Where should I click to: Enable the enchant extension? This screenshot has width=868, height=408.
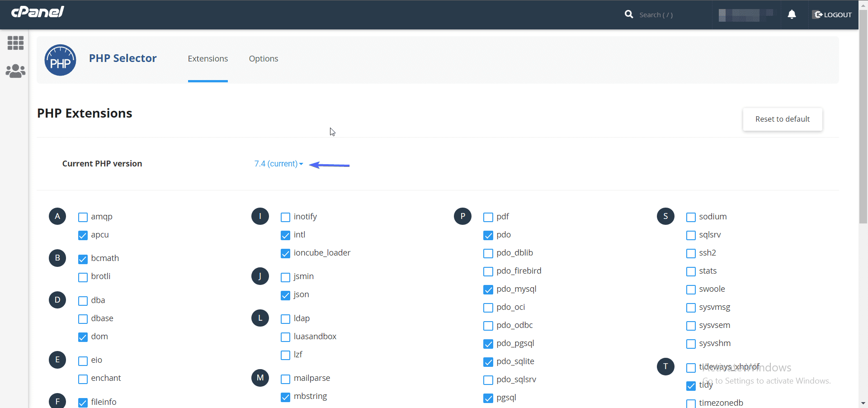(83, 379)
